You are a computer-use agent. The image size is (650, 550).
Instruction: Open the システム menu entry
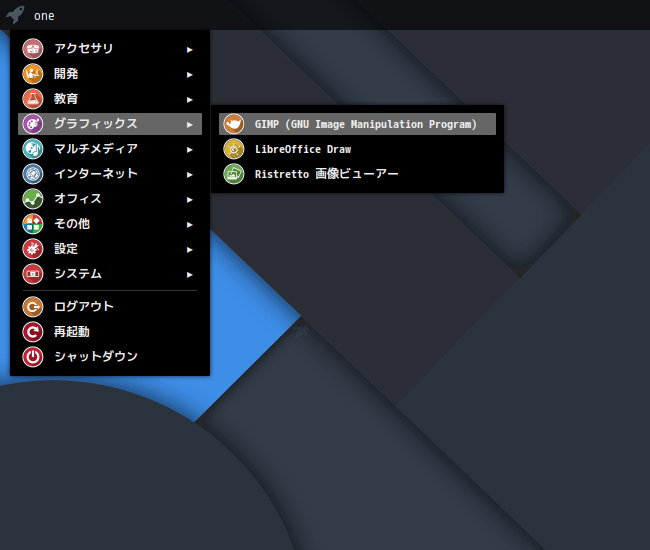coord(110,274)
